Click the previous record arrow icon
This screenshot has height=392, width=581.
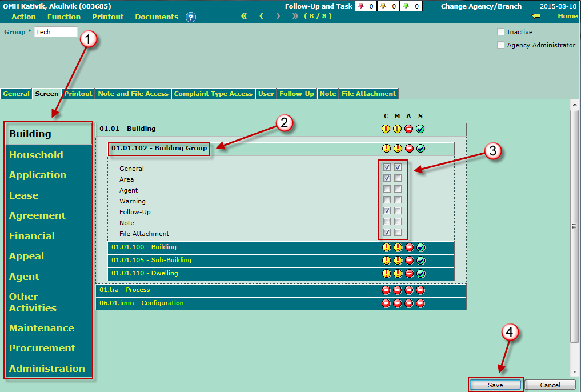point(261,16)
